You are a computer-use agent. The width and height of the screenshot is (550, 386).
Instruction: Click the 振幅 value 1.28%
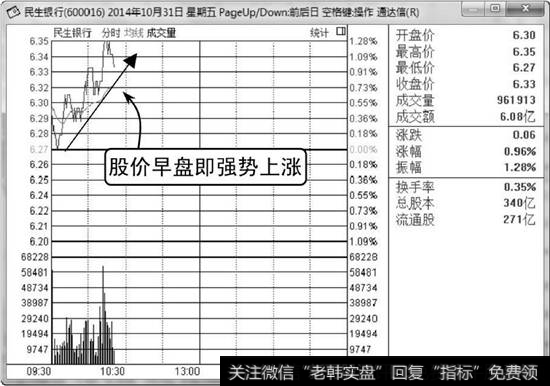tap(520, 167)
